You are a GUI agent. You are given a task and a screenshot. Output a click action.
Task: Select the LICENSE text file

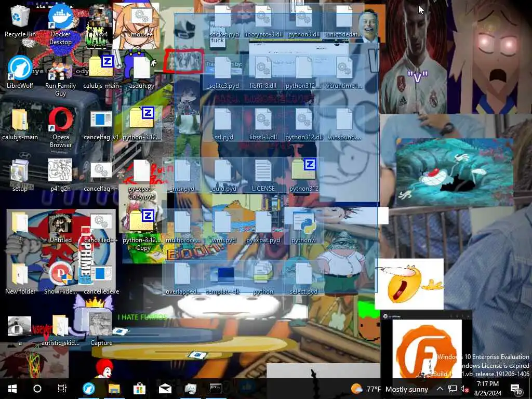point(263,176)
